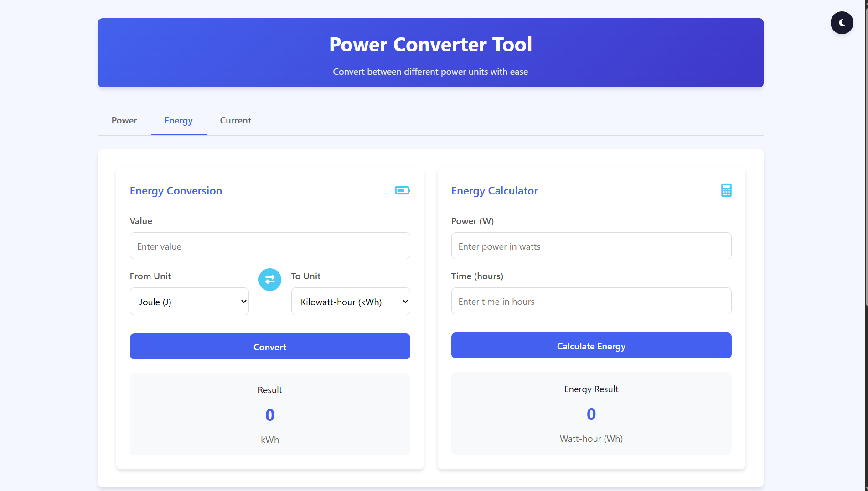Expand the To Unit Kilowatt-hour dropdown
This screenshot has width=868, height=491.
tap(351, 302)
